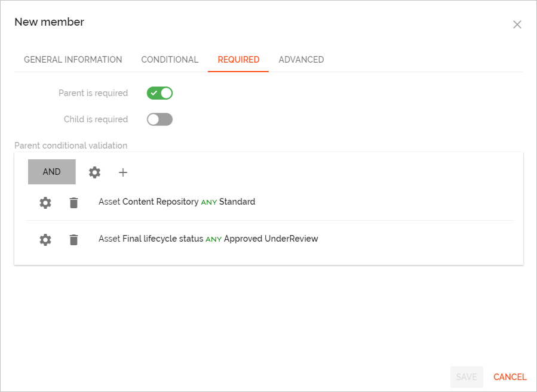Enable the Child is required toggle

(159, 119)
